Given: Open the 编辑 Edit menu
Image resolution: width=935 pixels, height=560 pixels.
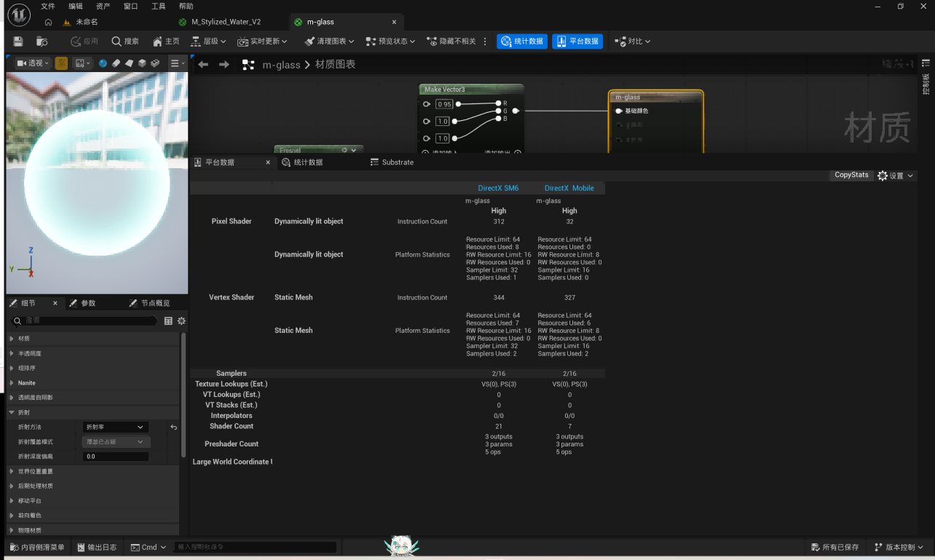Looking at the screenshot, I should (x=76, y=6).
